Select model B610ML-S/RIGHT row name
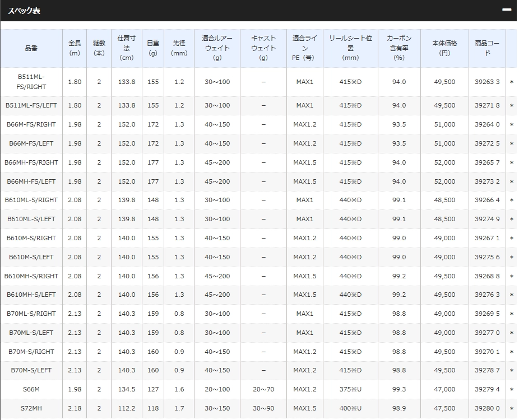The height and width of the screenshot is (420, 519). coord(31,200)
